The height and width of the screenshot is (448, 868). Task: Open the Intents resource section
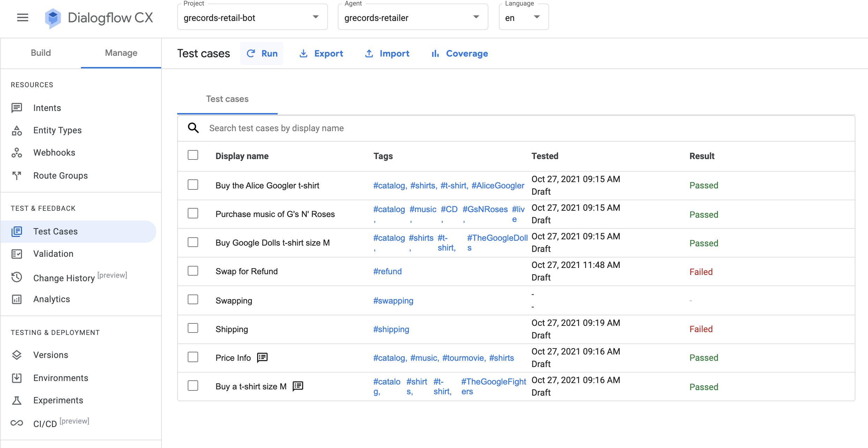click(x=47, y=107)
